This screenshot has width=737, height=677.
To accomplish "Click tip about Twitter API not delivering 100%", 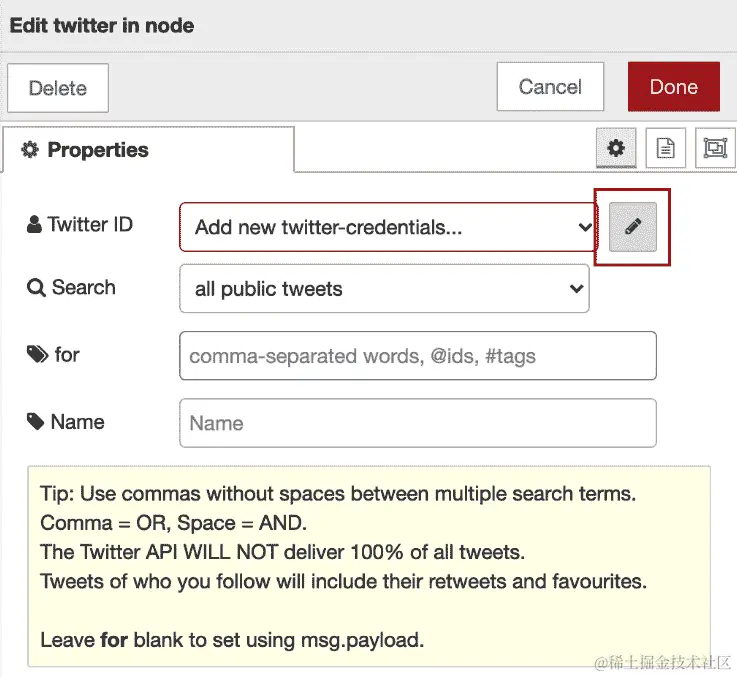I will pyautogui.click(x=282, y=552).
